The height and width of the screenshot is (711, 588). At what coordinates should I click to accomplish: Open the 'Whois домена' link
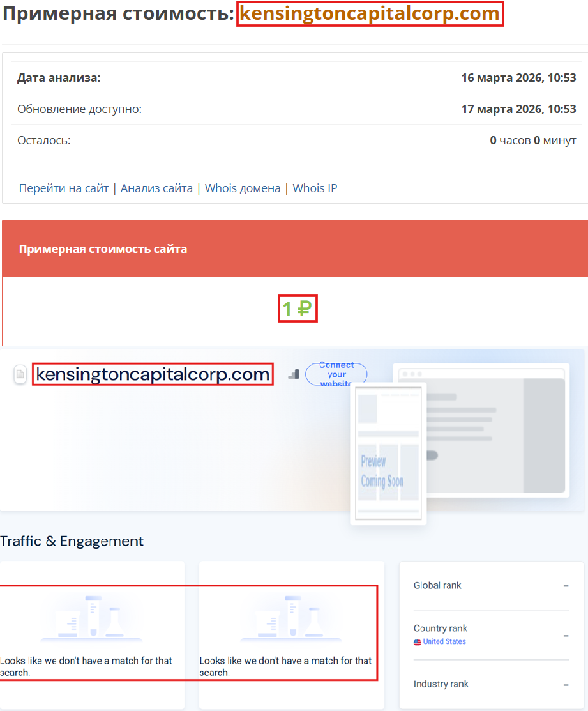[x=243, y=188]
